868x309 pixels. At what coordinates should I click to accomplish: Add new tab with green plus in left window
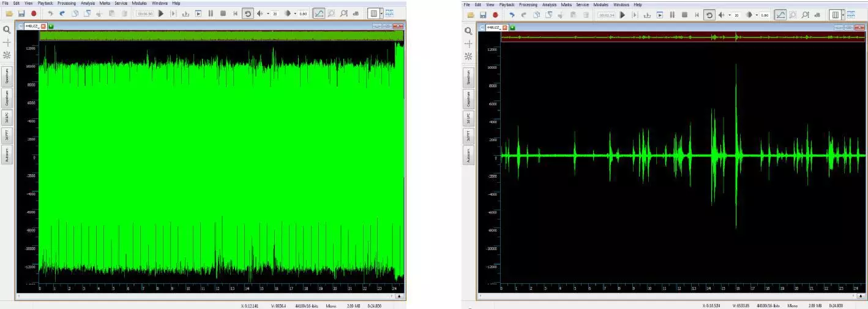point(50,26)
